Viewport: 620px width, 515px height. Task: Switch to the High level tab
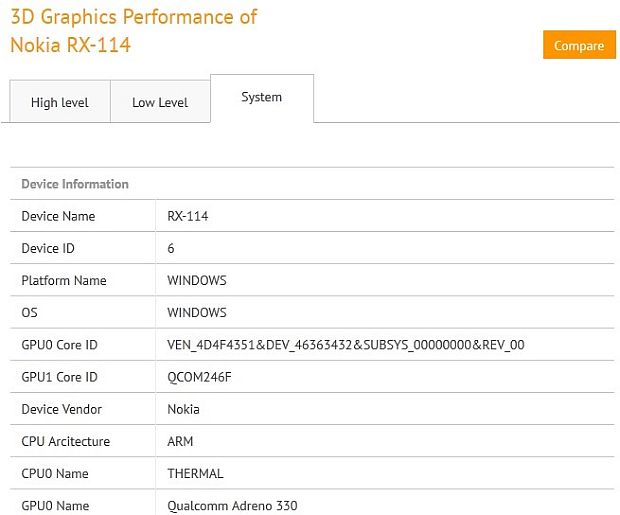coord(60,102)
